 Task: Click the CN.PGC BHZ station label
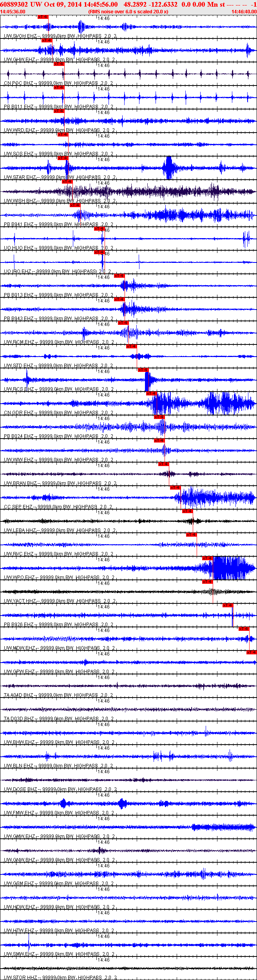[x=19, y=83]
